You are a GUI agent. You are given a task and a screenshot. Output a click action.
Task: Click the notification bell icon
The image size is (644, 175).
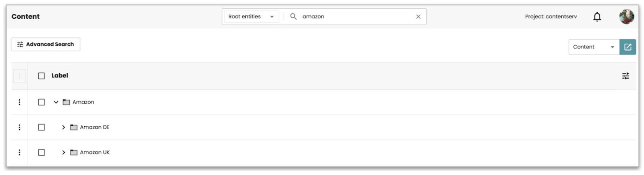(x=597, y=17)
